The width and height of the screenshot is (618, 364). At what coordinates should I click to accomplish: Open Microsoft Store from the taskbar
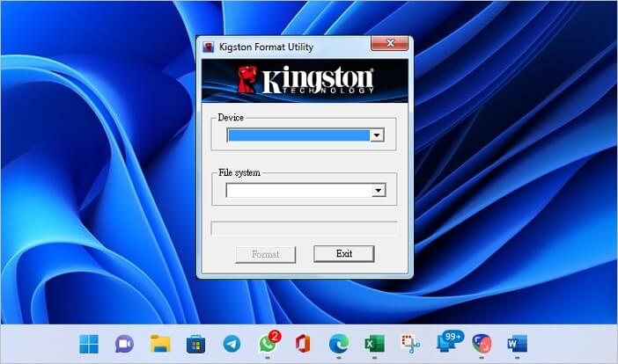pyautogui.click(x=195, y=343)
